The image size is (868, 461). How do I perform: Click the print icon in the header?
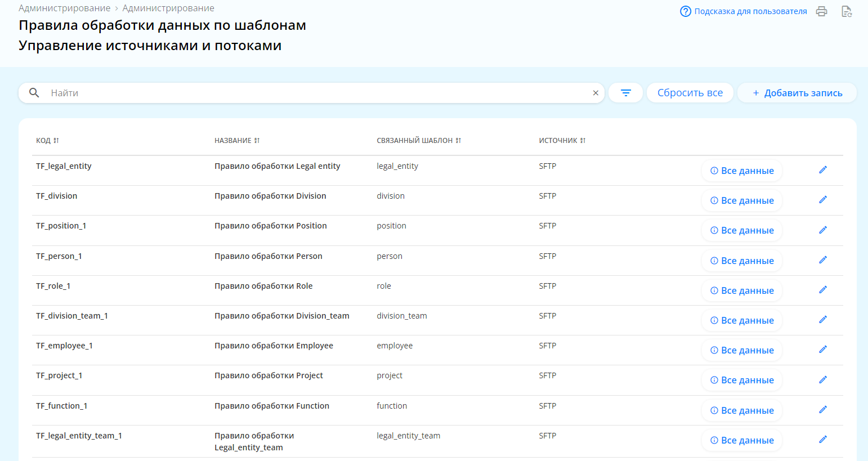(x=821, y=11)
